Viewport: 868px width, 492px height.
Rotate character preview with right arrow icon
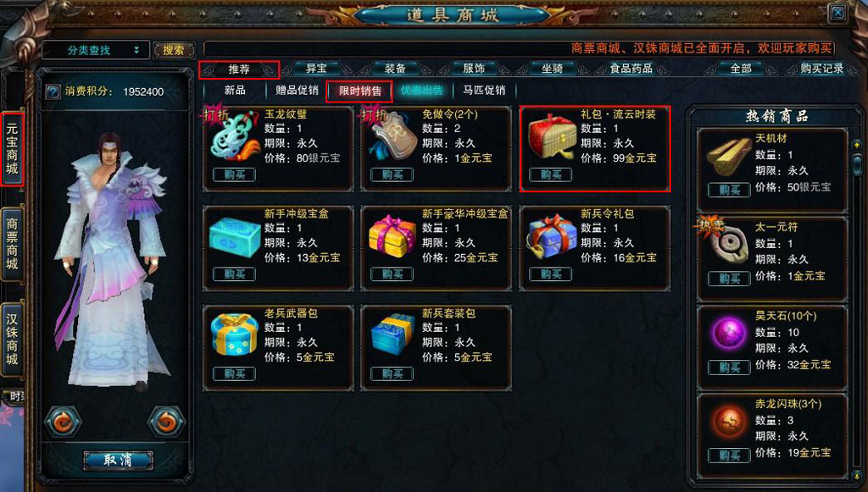[166, 423]
